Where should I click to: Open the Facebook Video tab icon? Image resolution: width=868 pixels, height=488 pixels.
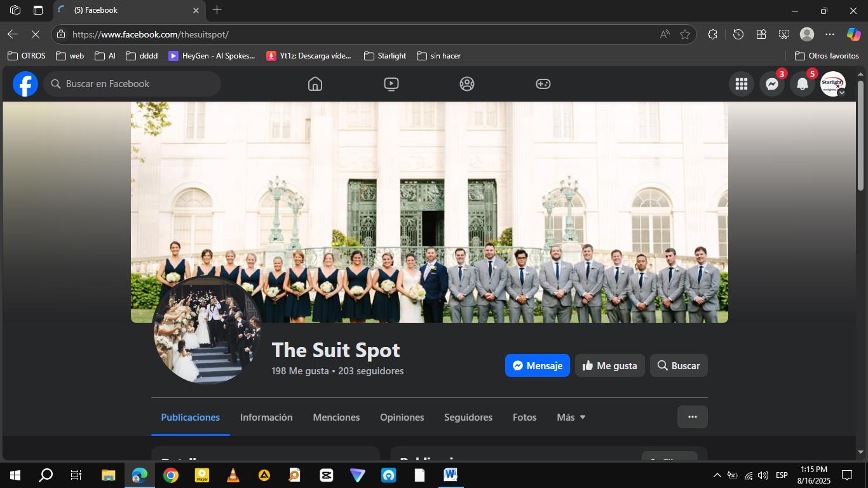pyautogui.click(x=391, y=84)
